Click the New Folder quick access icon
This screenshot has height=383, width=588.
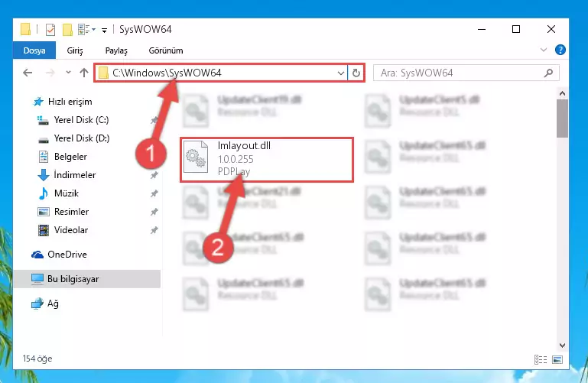click(67, 29)
